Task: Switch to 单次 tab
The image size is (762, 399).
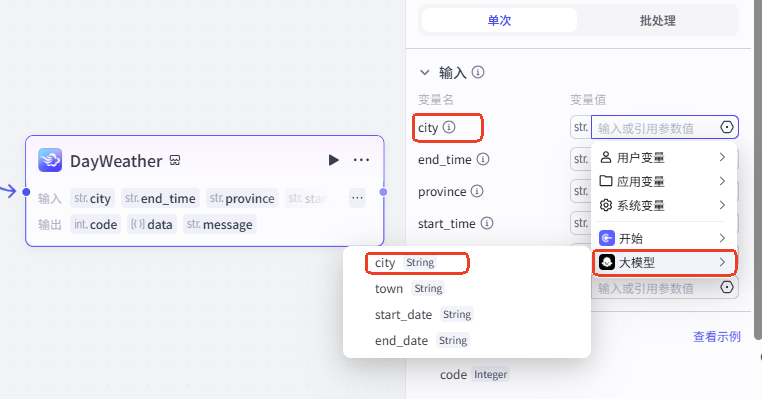Action: coord(499,20)
